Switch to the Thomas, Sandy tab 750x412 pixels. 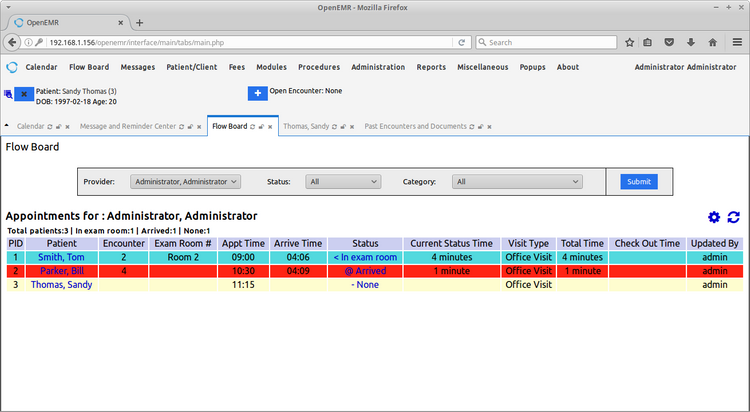point(306,126)
